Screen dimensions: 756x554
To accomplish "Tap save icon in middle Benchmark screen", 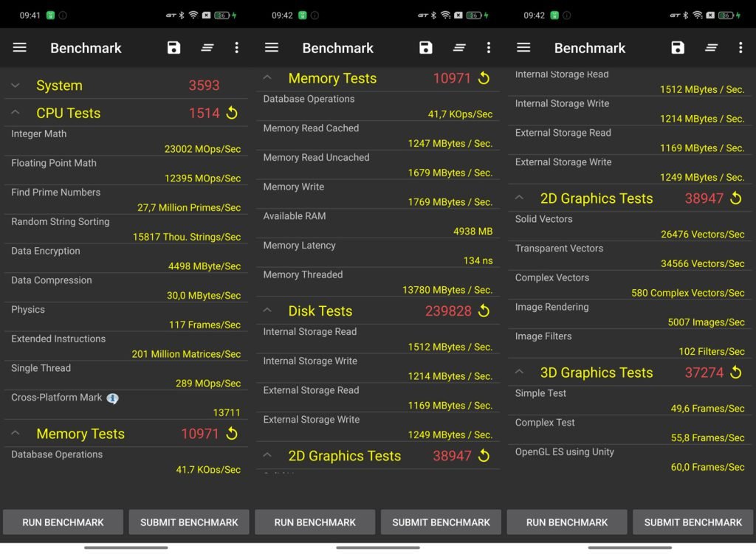I will coord(426,48).
